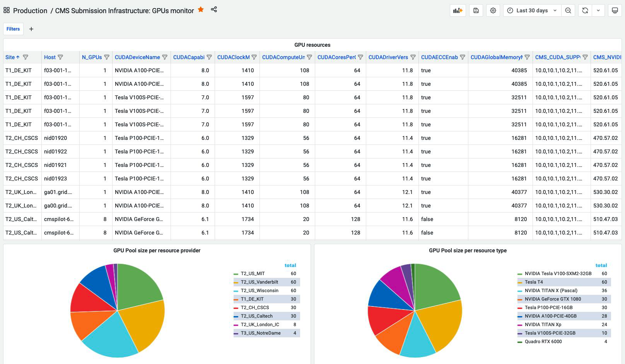Save the dashboard

(476, 10)
